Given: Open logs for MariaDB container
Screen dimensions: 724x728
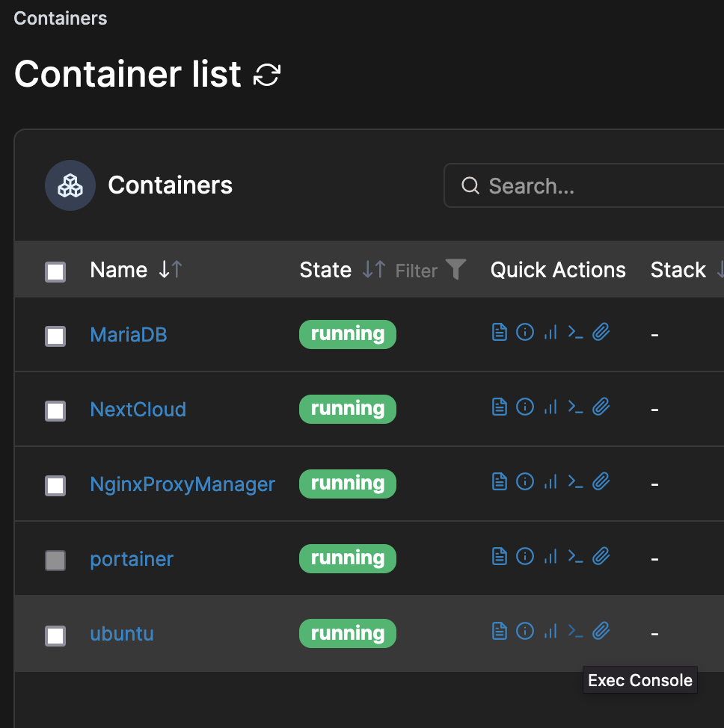Looking at the screenshot, I should click(x=499, y=332).
